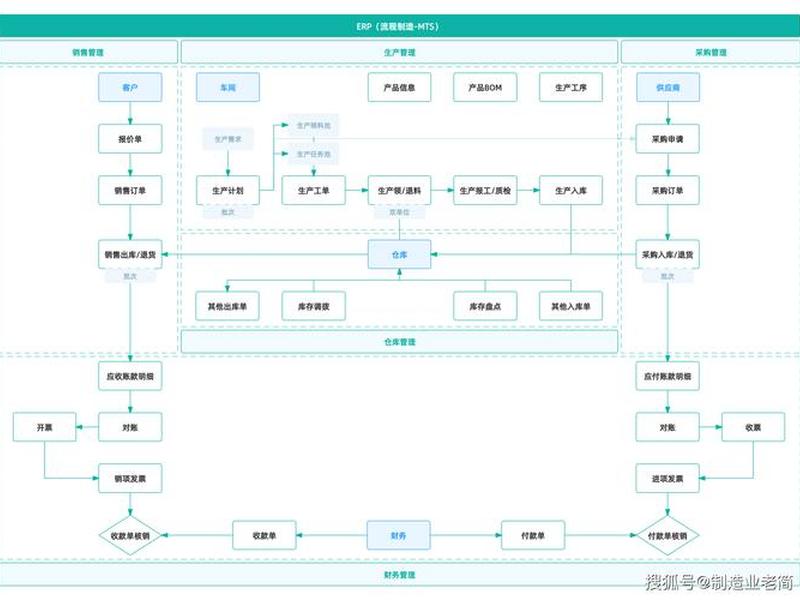Open the 生产管理 section header
Viewport: 800px width, 600px height.
click(399, 52)
